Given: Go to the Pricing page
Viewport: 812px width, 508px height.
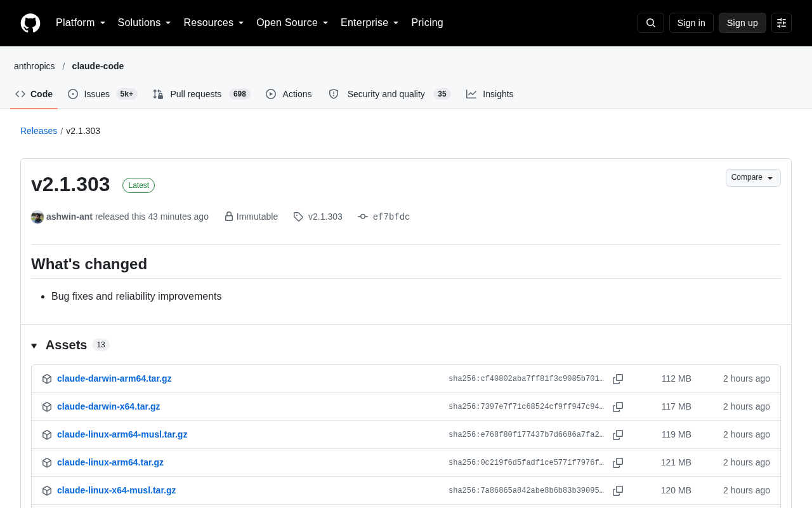Looking at the screenshot, I should pyautogui.click(x=427, y=23).
